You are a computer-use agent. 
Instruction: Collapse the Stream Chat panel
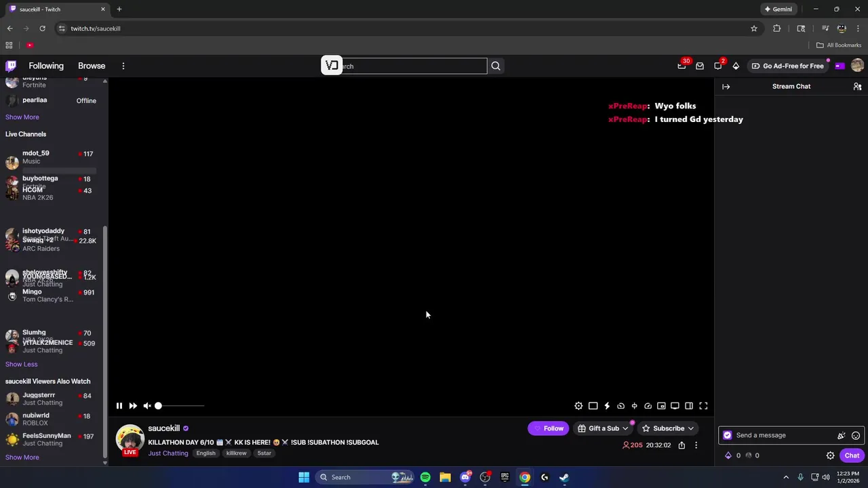(x=726, y=87)
